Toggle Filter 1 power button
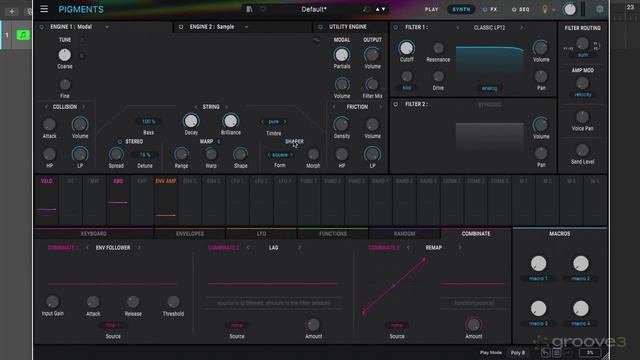 point(396,27)
